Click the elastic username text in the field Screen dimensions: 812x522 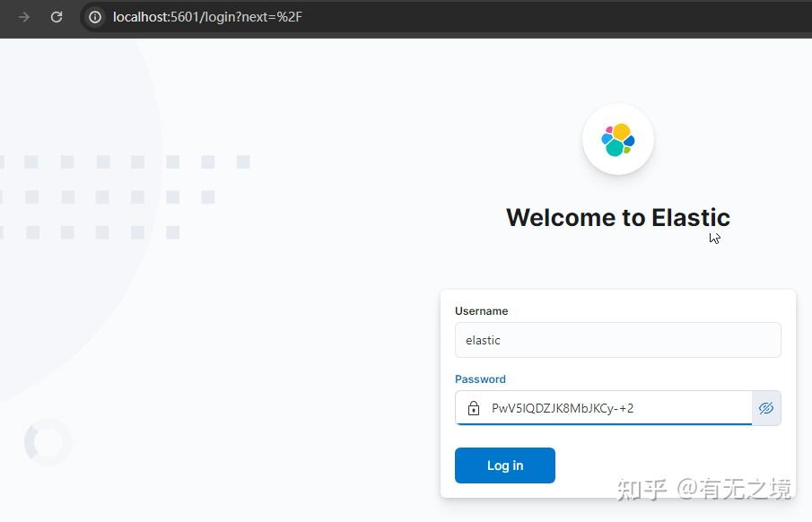(483, 340)
